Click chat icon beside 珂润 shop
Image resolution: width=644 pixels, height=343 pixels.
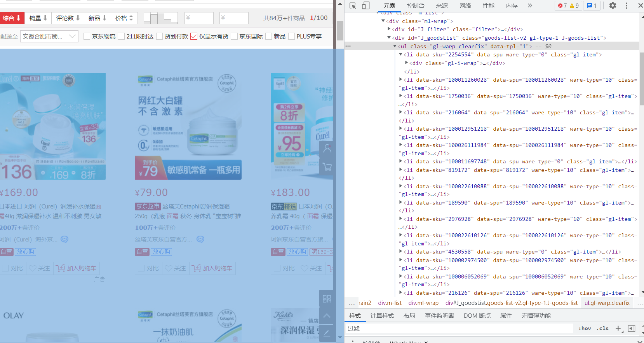(x=64, y=239)
